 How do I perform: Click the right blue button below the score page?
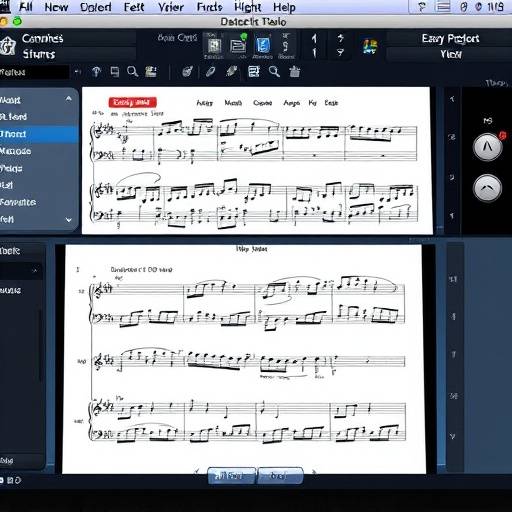click(x=280, y=476)
